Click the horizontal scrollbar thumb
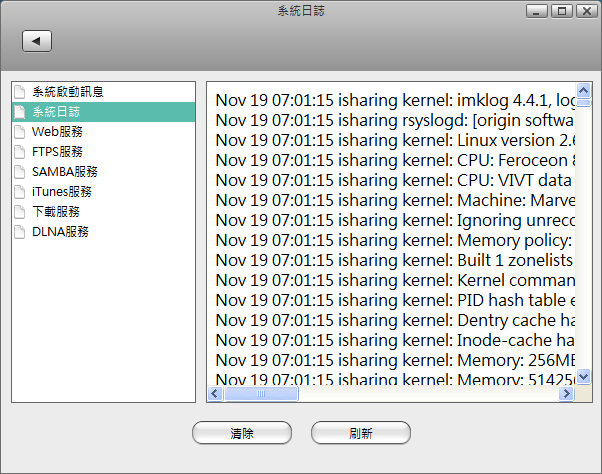The image size is (602, 474). coord(260,394)
